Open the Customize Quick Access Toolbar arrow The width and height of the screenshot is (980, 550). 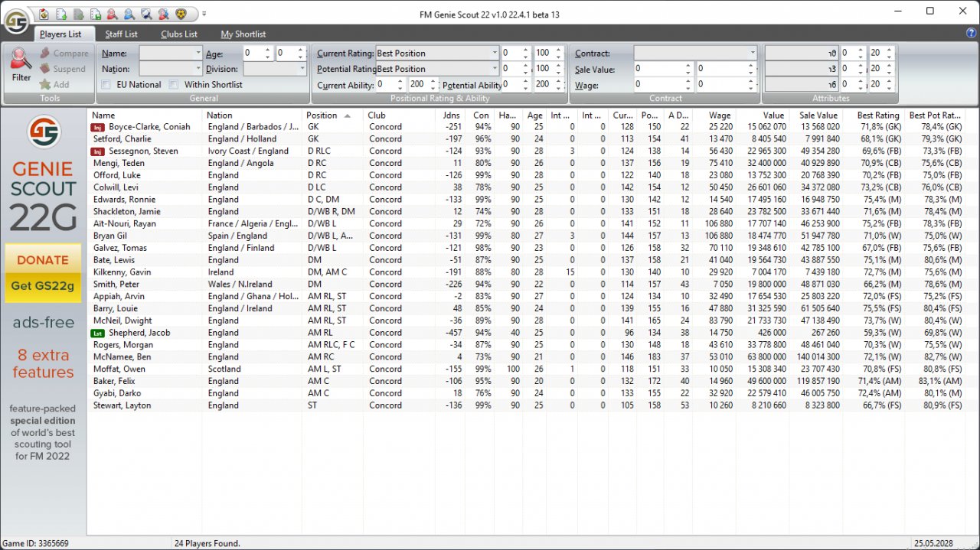[x=204, y=14]
